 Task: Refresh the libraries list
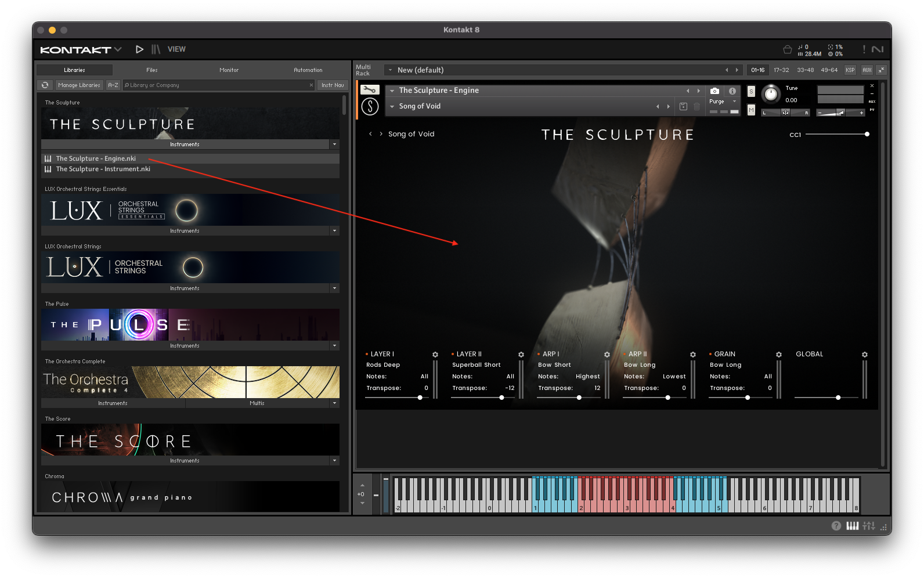(45, 85)
